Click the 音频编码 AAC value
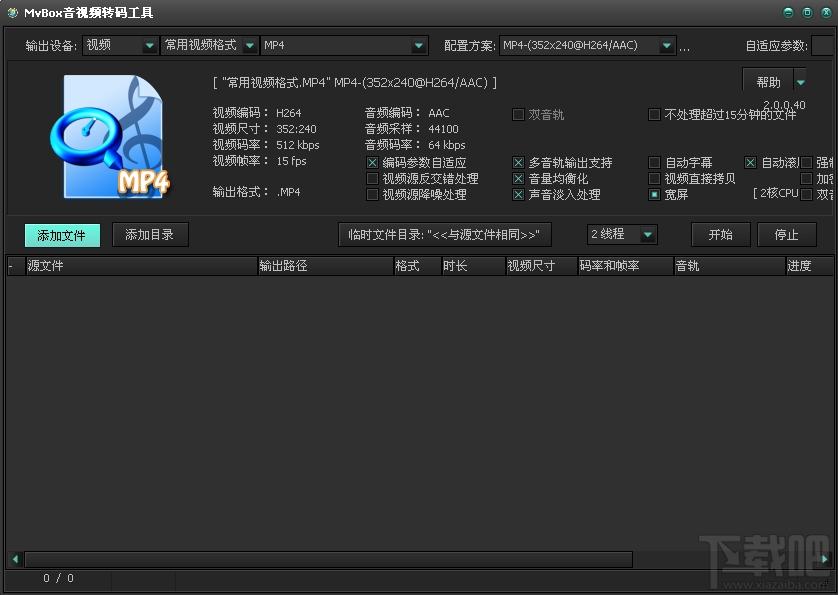The width and height of the screenshot is (838, 595). pos(439,113)
